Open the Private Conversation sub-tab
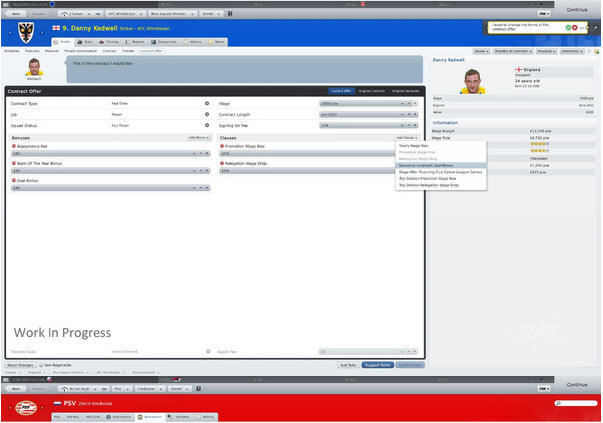 [80, 51]
